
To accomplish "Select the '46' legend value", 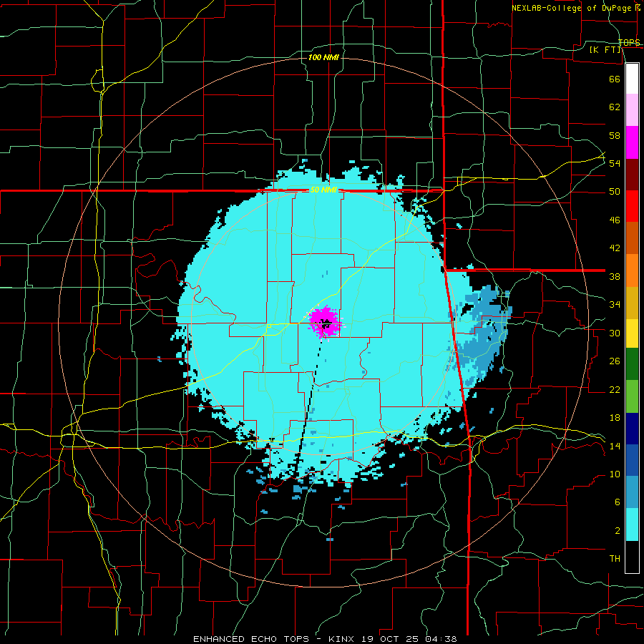I will click(x=615, y=220).
